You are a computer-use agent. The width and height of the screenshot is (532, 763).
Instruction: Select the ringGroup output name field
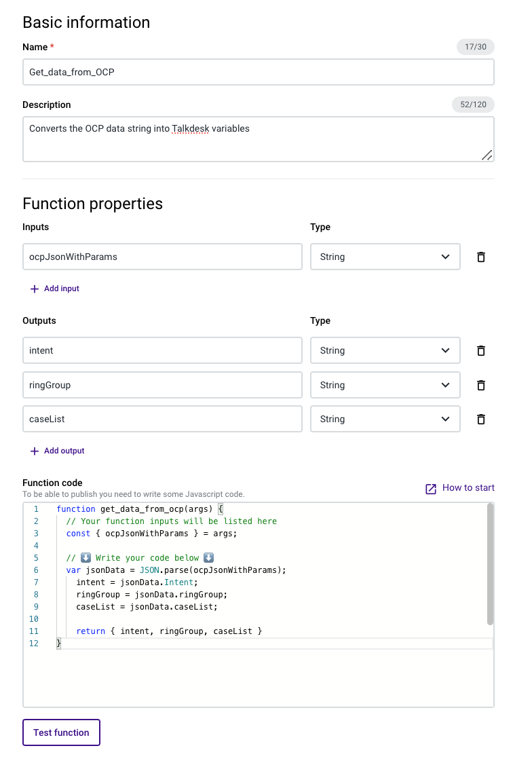pyautogui.click(x=162, y=386)
